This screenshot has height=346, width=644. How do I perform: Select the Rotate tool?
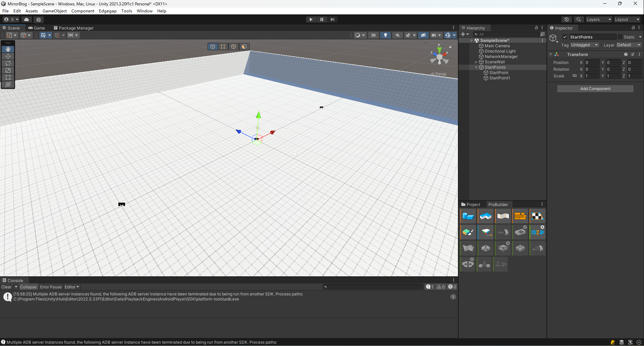8,63
